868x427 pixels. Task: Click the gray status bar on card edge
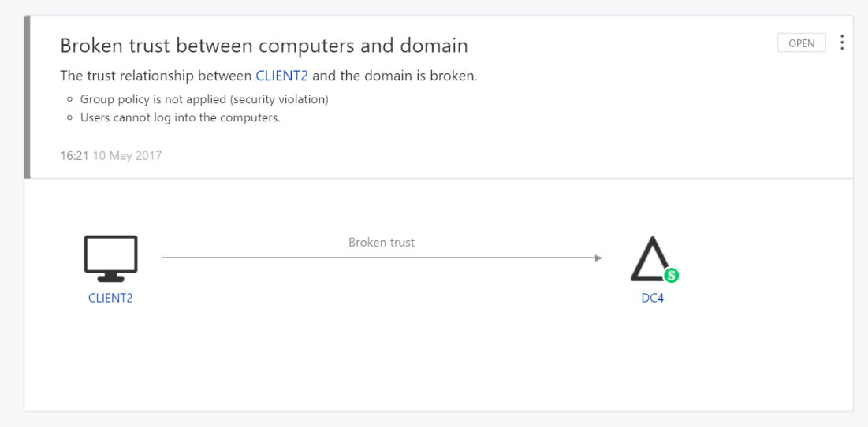pos(28,96)
